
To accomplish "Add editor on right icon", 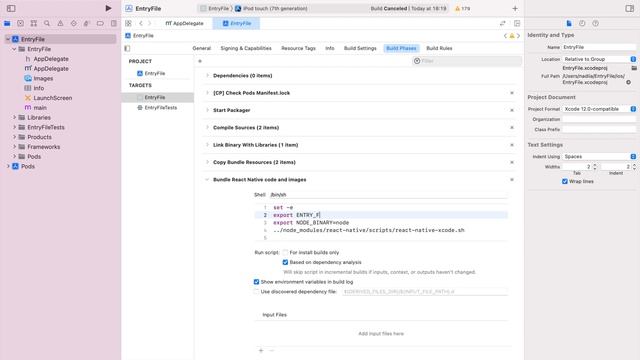I will pos(517,23).
